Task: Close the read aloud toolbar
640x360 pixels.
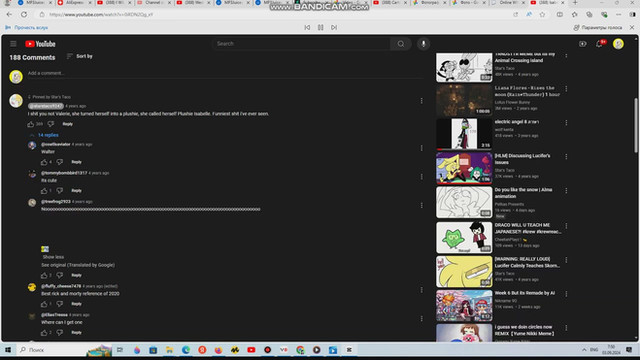Action: pyautogui.click(x=632, y=27)
